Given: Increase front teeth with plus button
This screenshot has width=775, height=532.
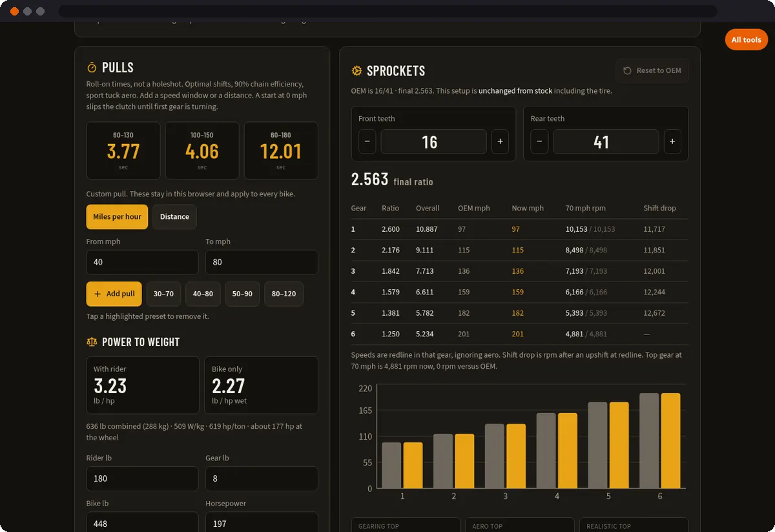Looking at the screenshot, I should pos(500,141).
